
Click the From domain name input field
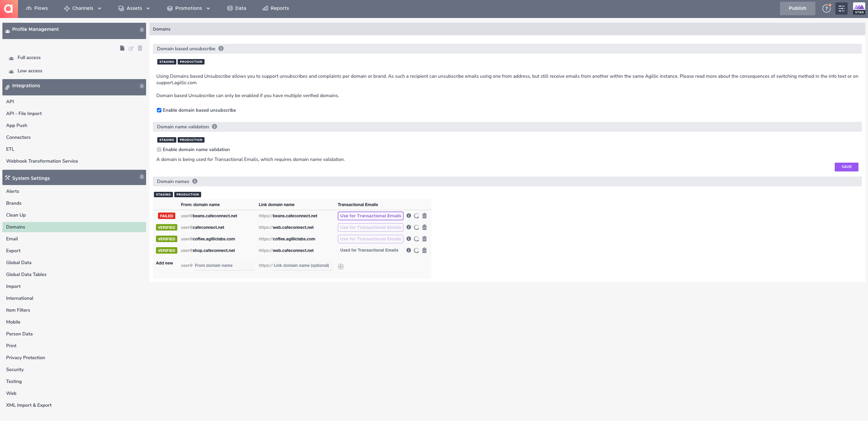coord(224,266)
